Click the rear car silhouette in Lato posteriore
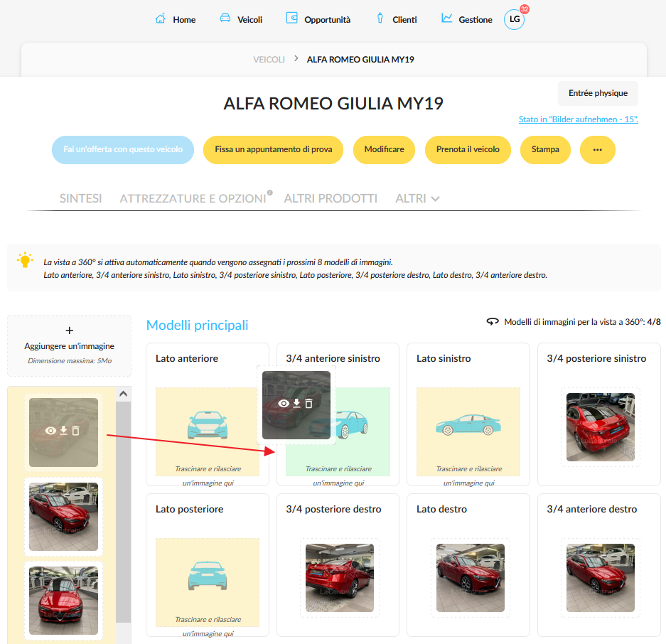 208,576
